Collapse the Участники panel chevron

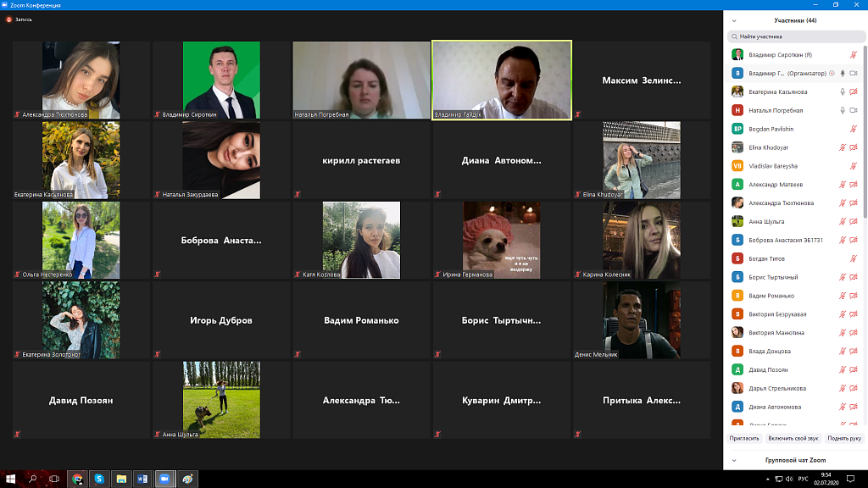click(x=734, y=20)
